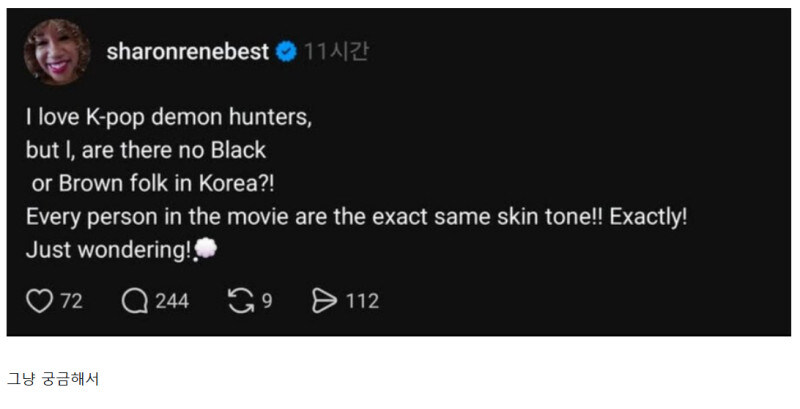Repost using the circular arrows icon

coord(239,301)
